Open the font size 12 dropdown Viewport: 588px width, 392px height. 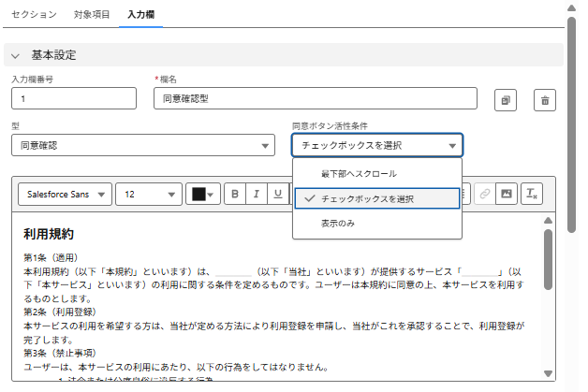pos(148,194)
